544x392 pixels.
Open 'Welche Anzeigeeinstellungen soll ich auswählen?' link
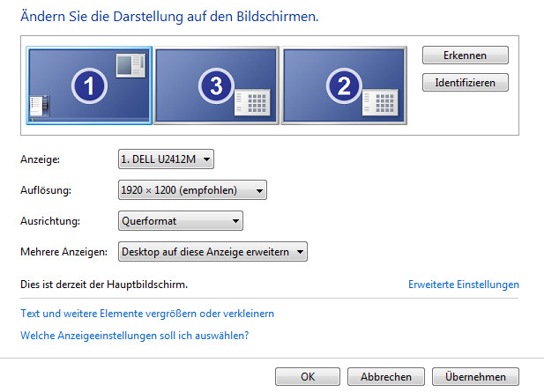135,336
